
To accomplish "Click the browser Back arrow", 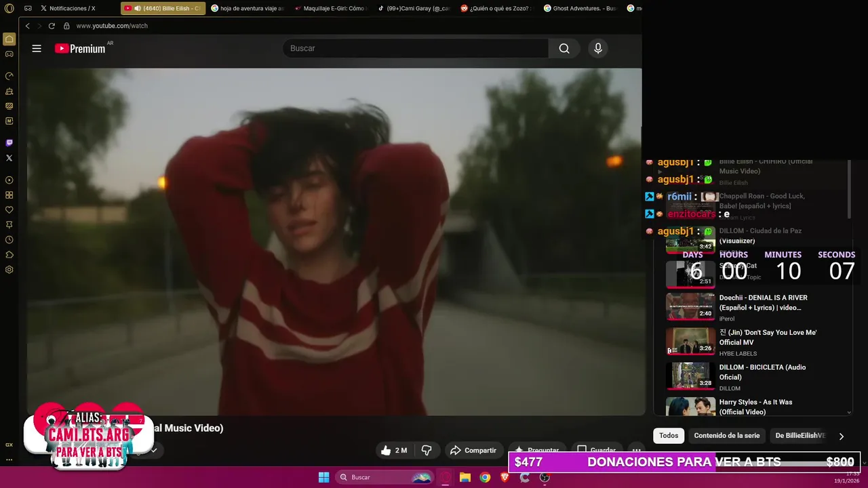I will point(27,26).
